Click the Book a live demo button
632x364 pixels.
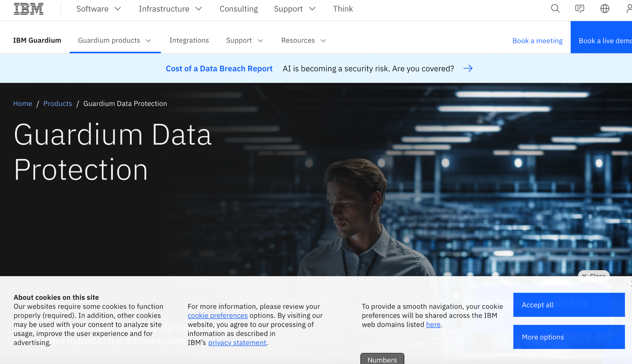pyautogui.click(x=601, y=37)
